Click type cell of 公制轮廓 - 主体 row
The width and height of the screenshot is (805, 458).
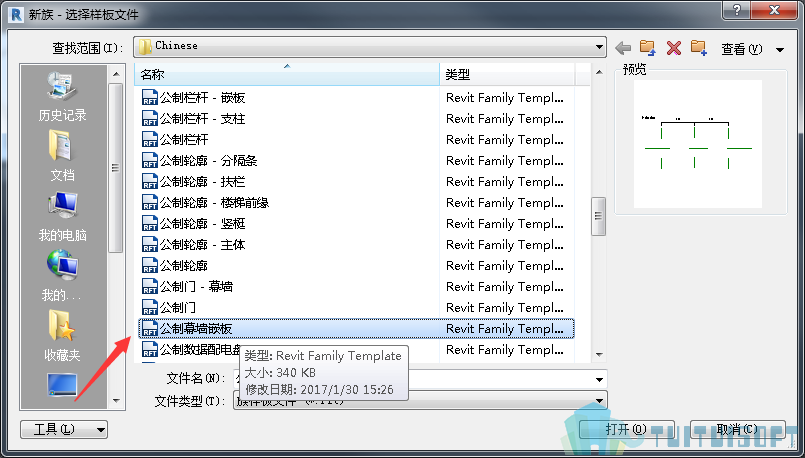[x=505, y=244]
